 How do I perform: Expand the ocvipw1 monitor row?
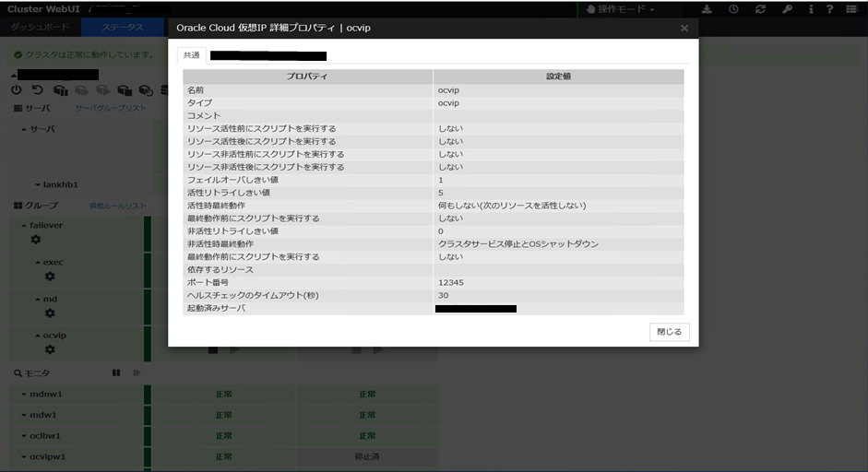click(x=23, y=456)
